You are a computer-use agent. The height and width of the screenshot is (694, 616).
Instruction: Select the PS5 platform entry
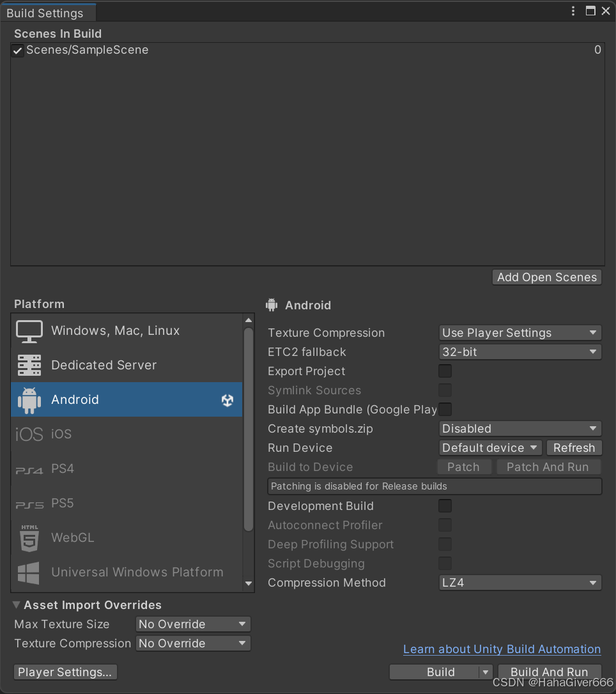127,503
